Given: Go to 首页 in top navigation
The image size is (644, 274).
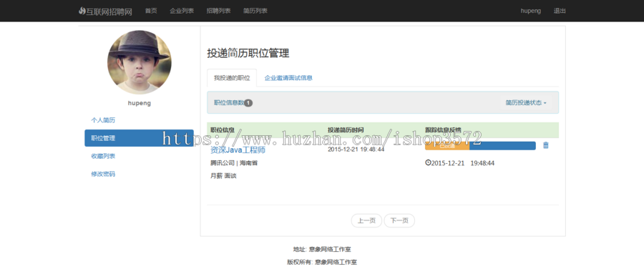Looking at the screenshot, I should click(151, 11).
